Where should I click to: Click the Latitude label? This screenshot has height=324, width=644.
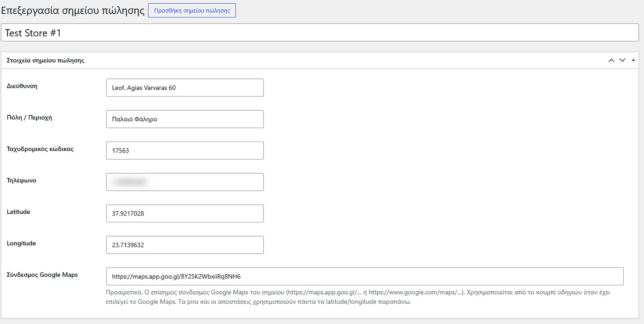point(18,212)
